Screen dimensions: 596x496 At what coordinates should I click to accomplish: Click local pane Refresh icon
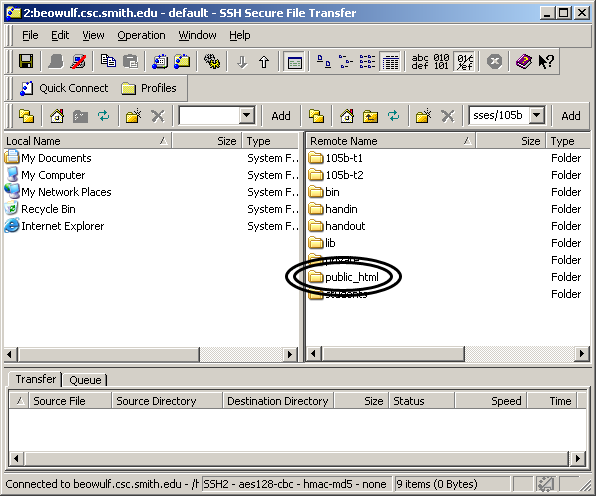click(103, 116)
